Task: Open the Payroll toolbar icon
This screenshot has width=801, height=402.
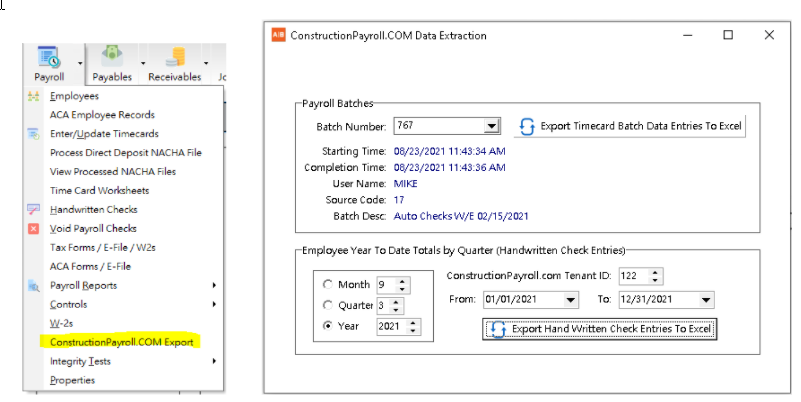Action: pos(49,57)
